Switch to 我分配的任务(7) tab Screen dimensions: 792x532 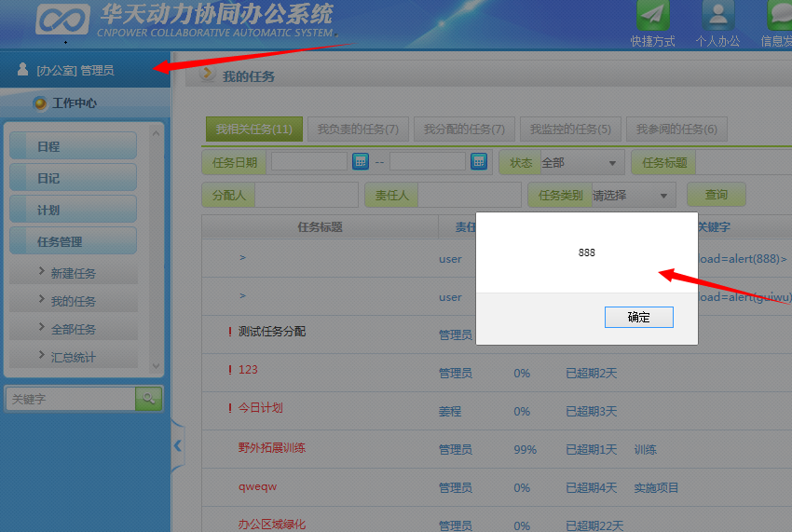[x=464, y=130]
